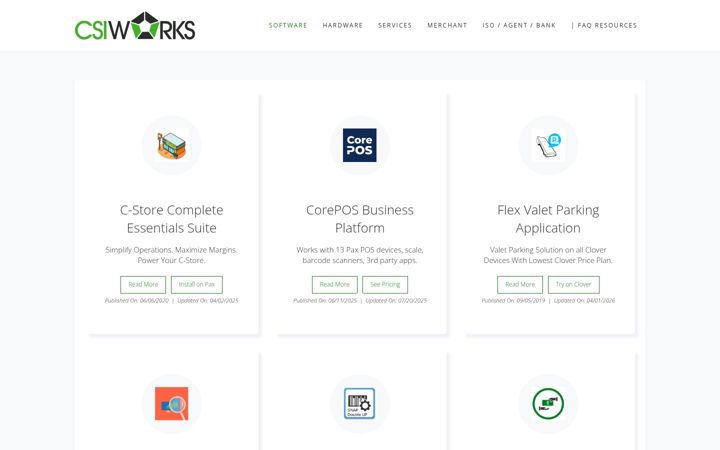The height and width of the screenshot is (450, 720).
Task: Click Read More under Flex Valet
Action: (x=520, y=285)
